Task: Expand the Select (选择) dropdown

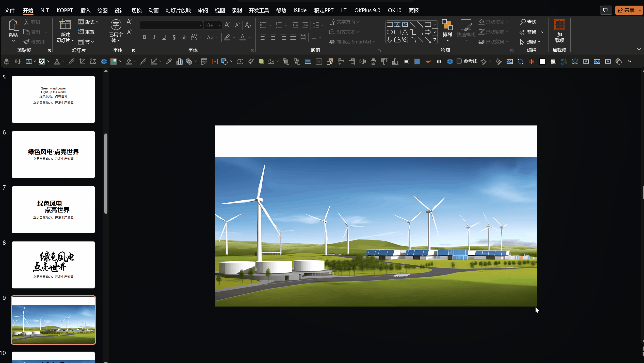Action: [530, 42]
